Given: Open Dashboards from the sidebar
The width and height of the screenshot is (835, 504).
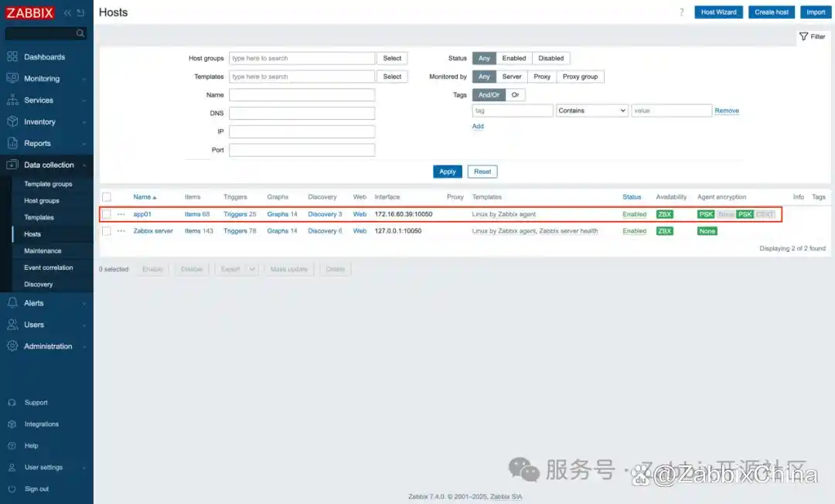Looking at the screenshot, I should pos(44,57).
